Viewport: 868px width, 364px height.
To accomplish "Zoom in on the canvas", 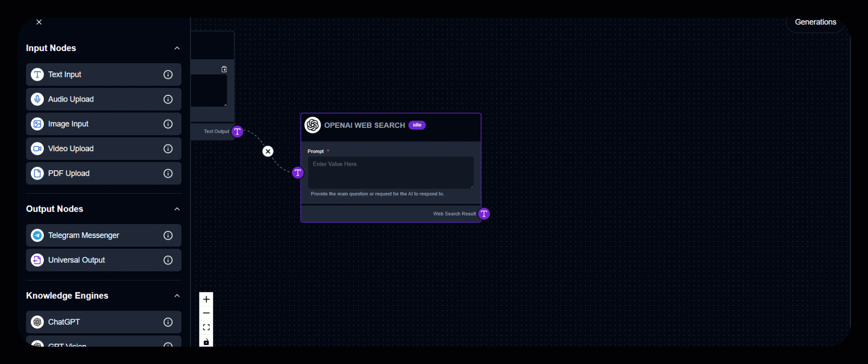I will [206, 299].
